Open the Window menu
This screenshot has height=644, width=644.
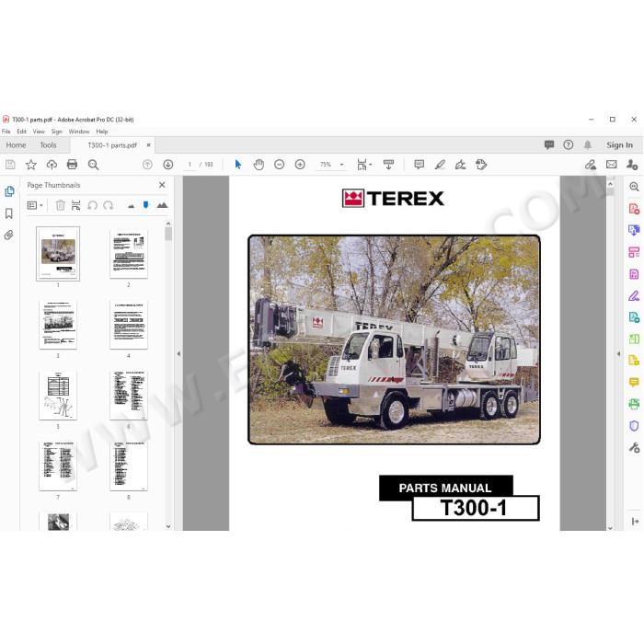point(79,132)
